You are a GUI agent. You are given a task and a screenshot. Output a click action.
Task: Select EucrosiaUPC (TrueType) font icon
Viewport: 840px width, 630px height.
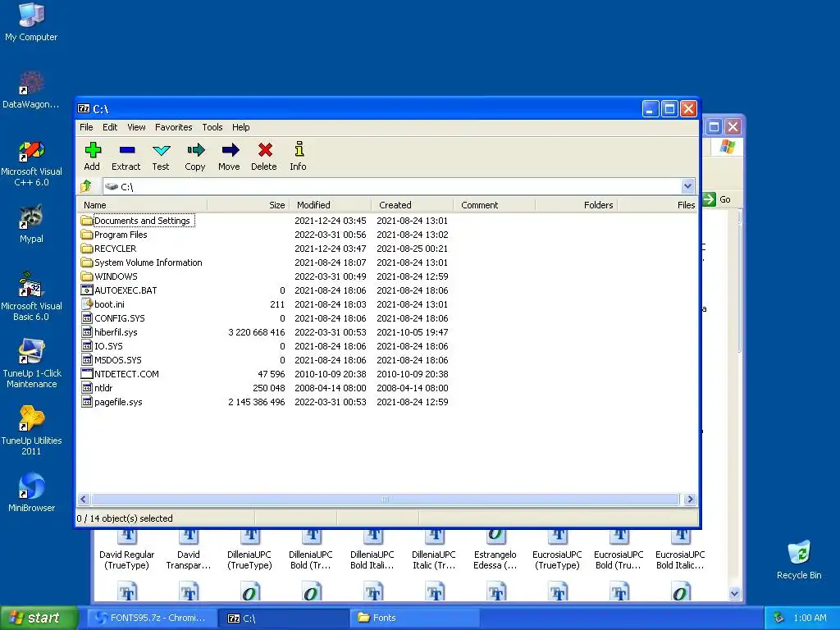pos(557,550)
